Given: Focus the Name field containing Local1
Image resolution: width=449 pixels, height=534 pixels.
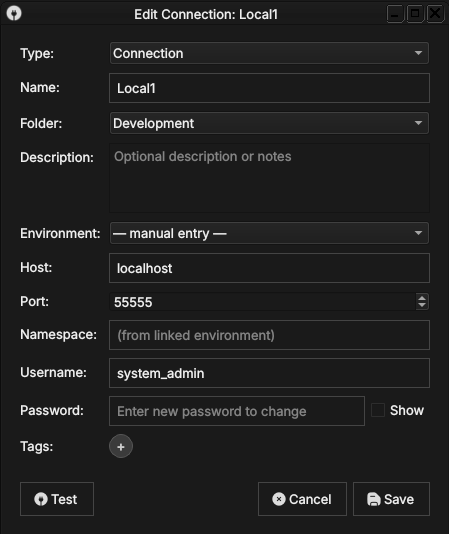Looking at the screenshot, I should point(269,88).
